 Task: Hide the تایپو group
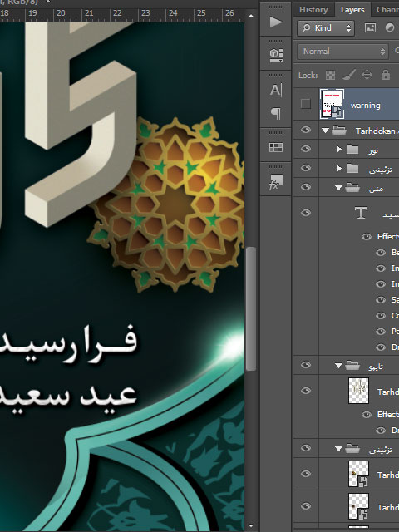click(x=306, y=365)
